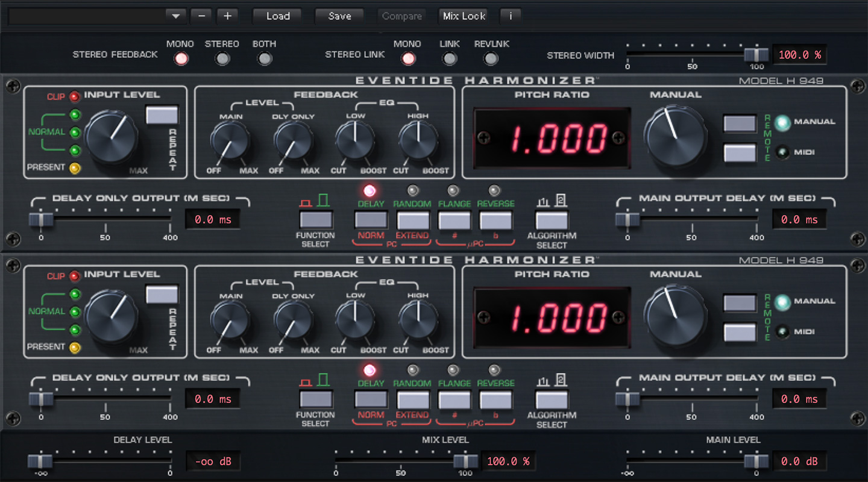Click the Mix Level 100.0 % field
This screenshot has width=868, height=482.
coord(508,462)
